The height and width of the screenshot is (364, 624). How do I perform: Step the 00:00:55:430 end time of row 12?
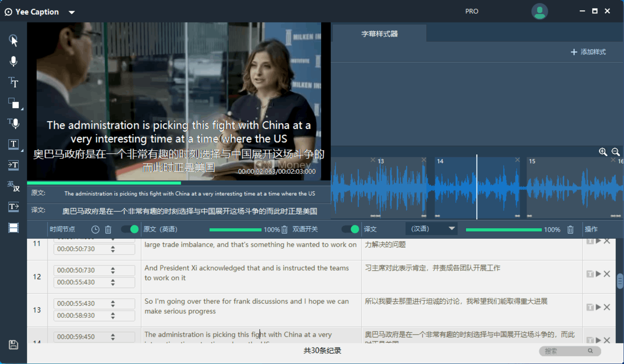coord(113,282)
